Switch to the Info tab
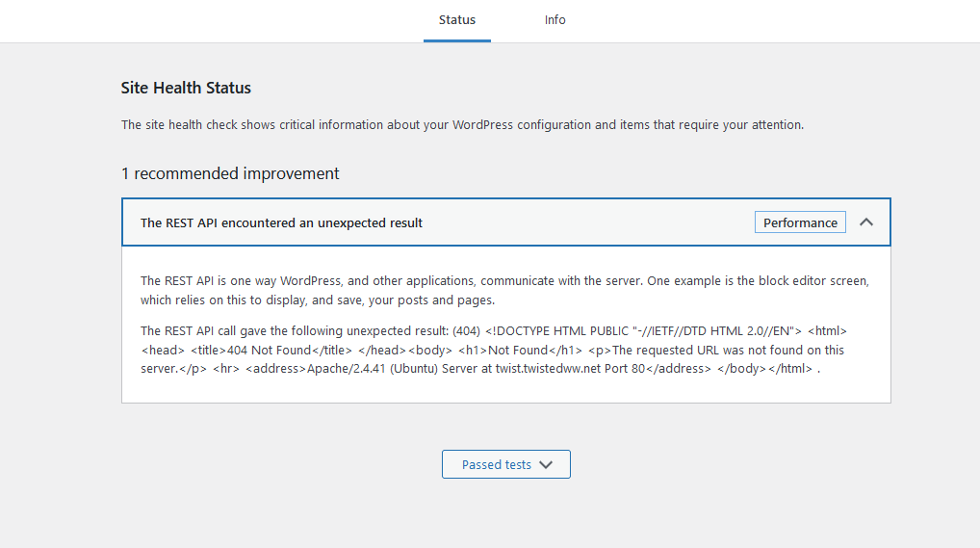 555,20
